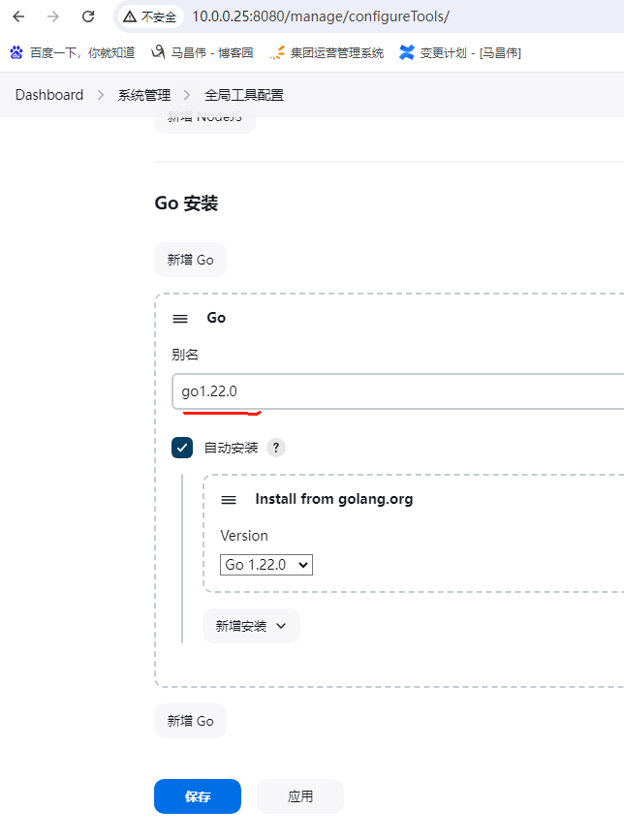
Task: Click the Install from golang.org drag handle
Action: (229, 500)
